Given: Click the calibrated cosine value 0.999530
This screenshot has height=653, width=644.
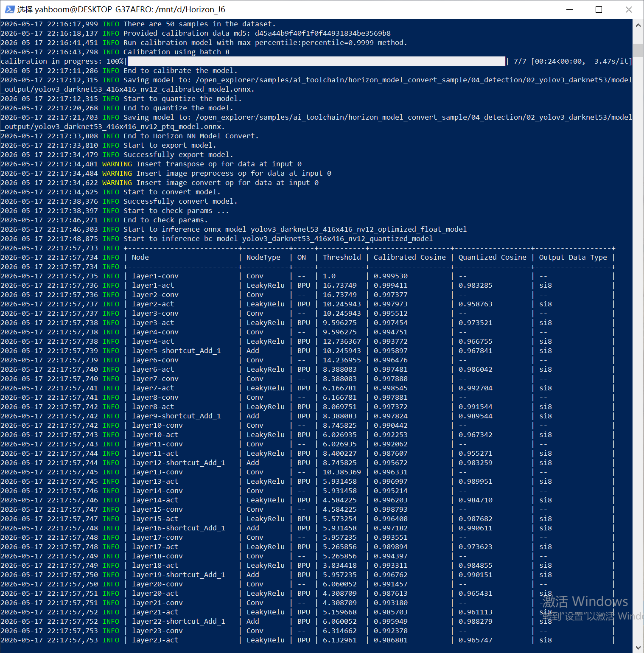Looking at the screenshot, I should point(391,276).
